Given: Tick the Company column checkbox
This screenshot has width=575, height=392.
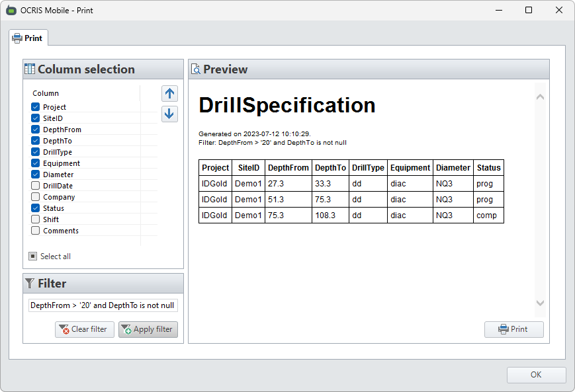Looking at the screenshot, I should point(36,197).
